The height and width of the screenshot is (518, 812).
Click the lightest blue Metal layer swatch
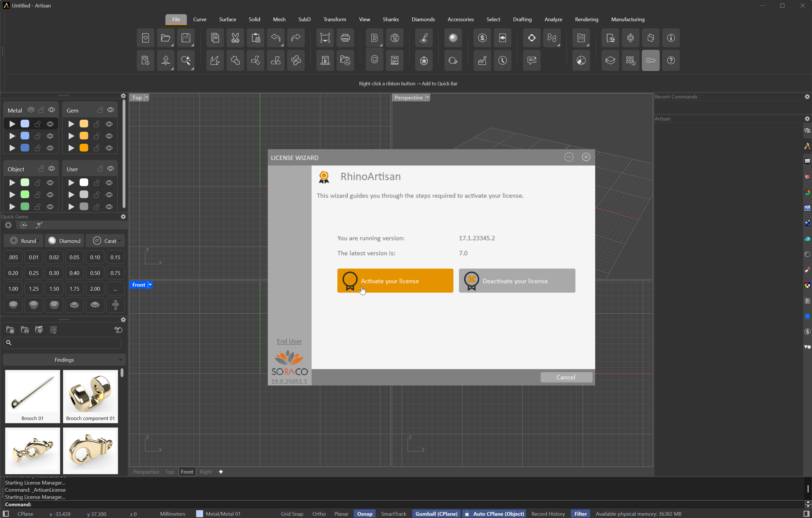25,124
